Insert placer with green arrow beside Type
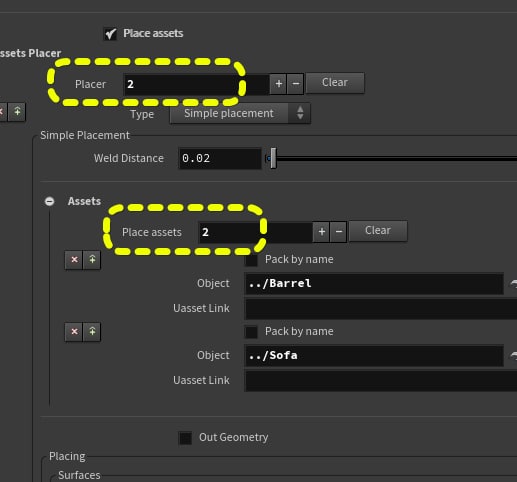The image size is (517, 482). [x=17, y=111]
